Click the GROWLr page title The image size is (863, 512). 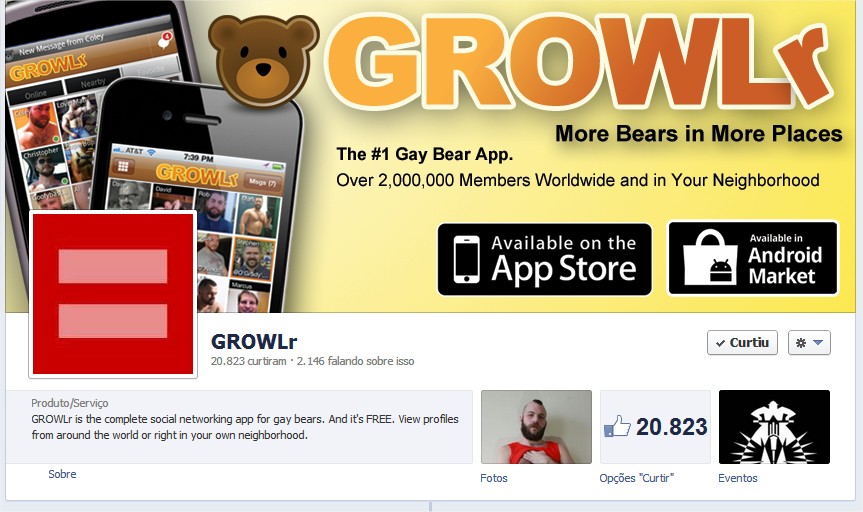[254, 342]
